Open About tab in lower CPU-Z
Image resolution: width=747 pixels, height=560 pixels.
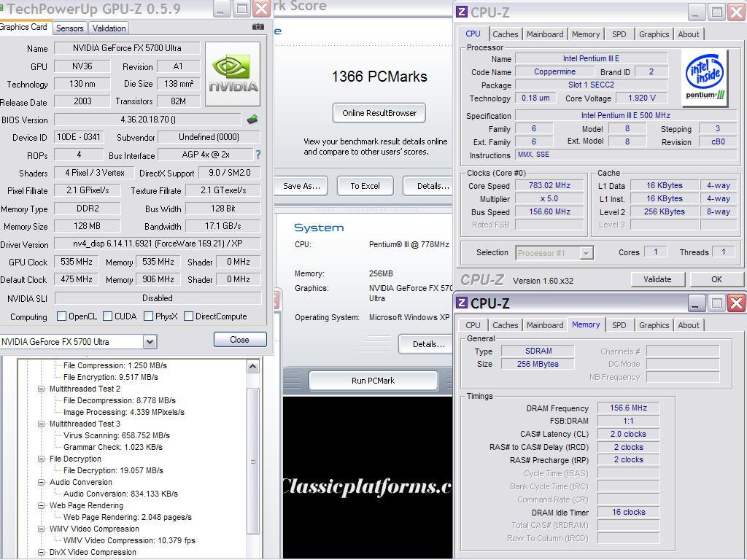pos(689,325)
